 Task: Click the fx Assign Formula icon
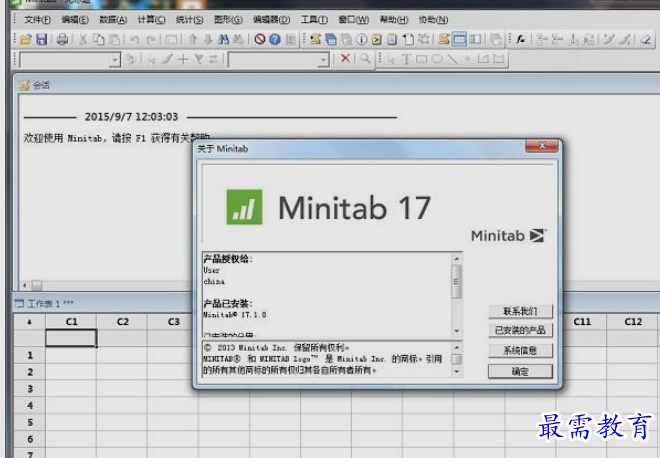[x=521, y=40]
